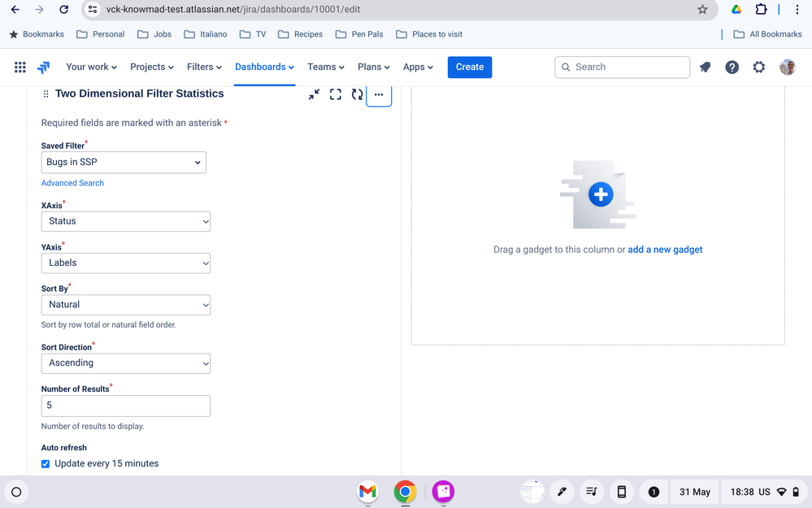Viewport: 812px width, 508px height.
Task: Open the phone hub icon
Action: 622,492
